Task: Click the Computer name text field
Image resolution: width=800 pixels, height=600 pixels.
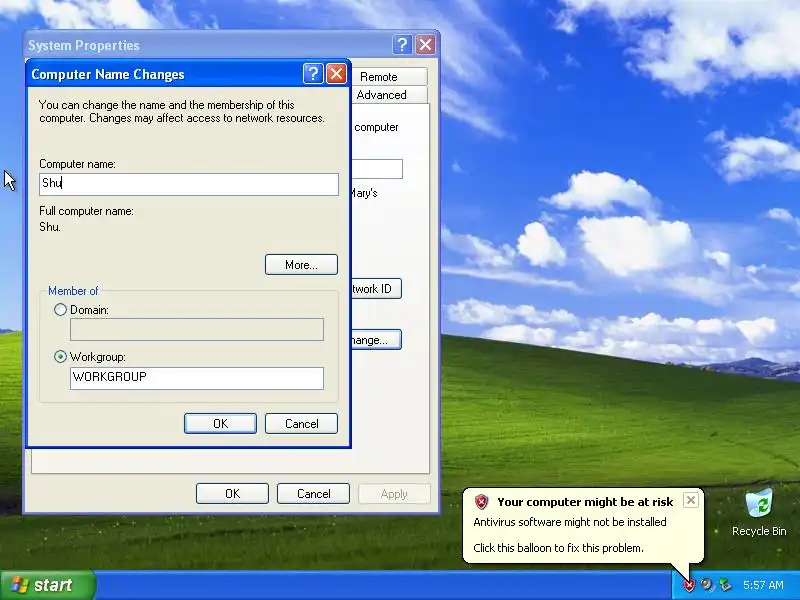Action: click(x=189, y=184)
